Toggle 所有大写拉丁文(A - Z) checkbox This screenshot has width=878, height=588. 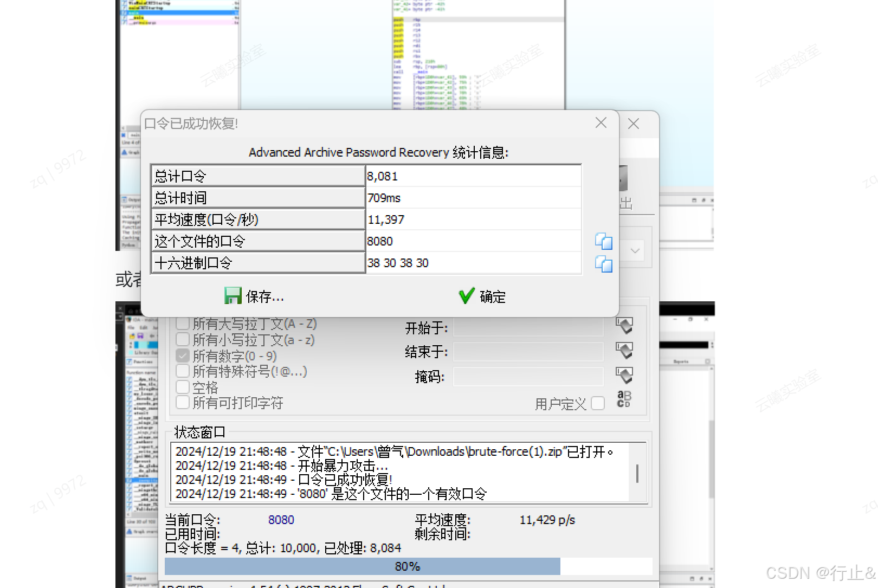pyautogui.click(x=183, y=324)
